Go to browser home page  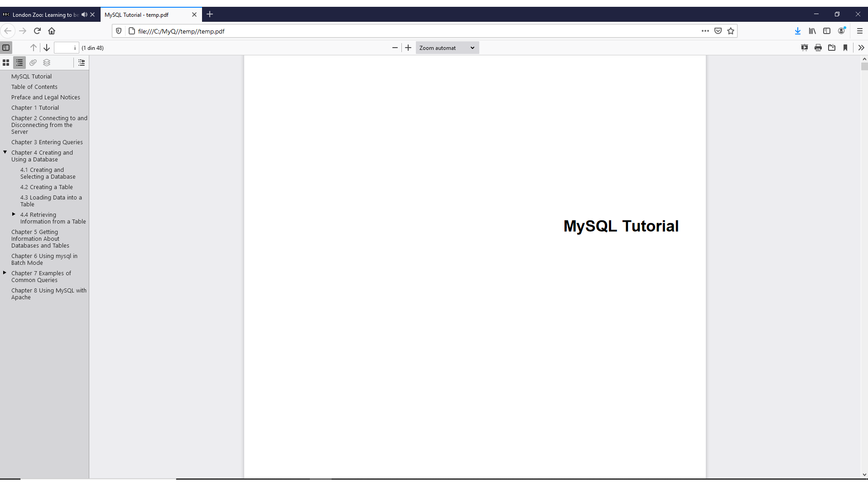coord(52,31)
